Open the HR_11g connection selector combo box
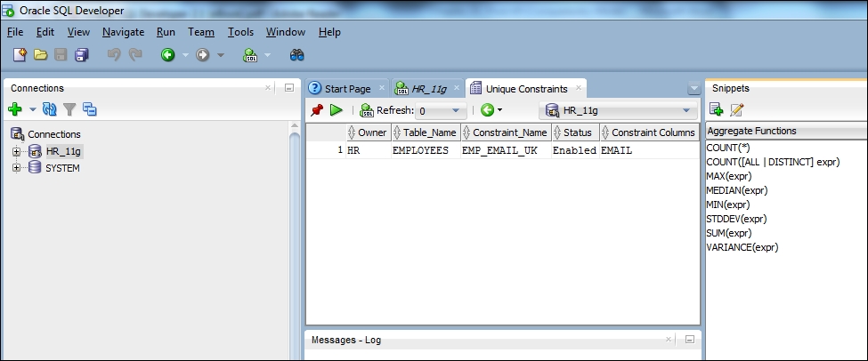 (x=617, y=110)
